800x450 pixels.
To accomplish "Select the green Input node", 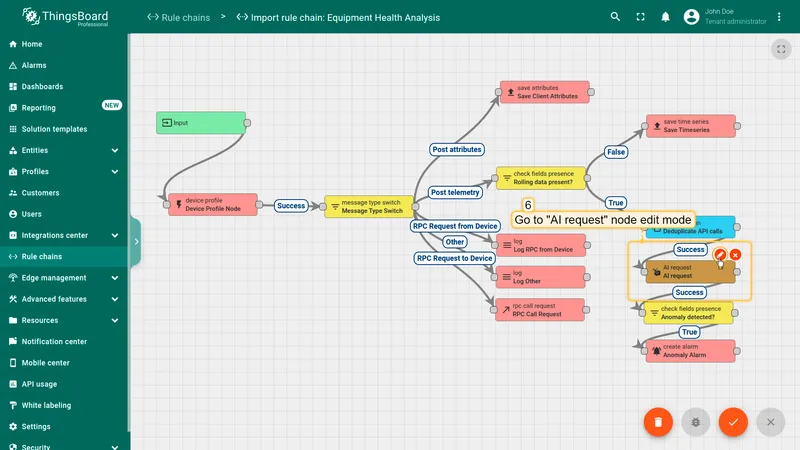I will (x=201, y=123).
